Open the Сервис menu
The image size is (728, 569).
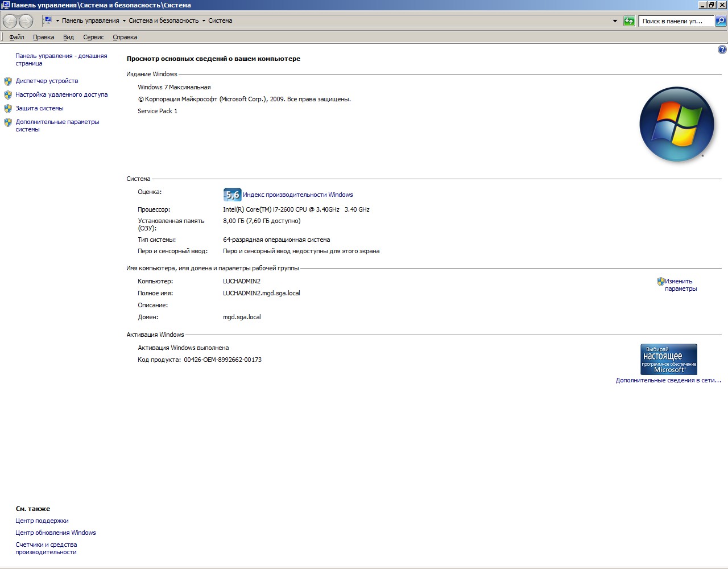pyautogui.click(x=93, y=37)
